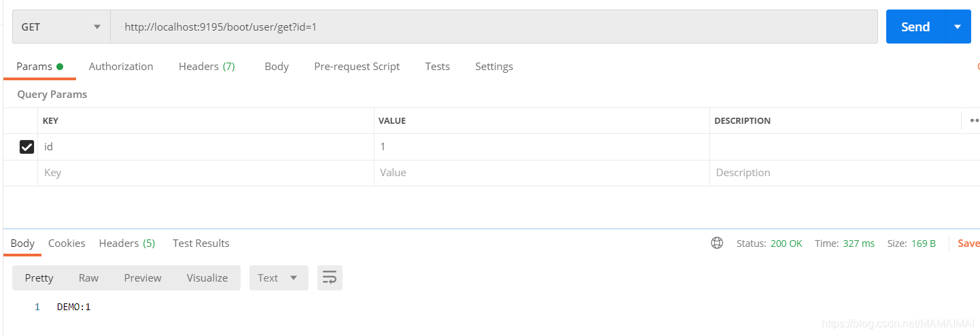Click the request URL input field
Image resolution: width=980 pixels, height=336 pixels.
(494, 27)
